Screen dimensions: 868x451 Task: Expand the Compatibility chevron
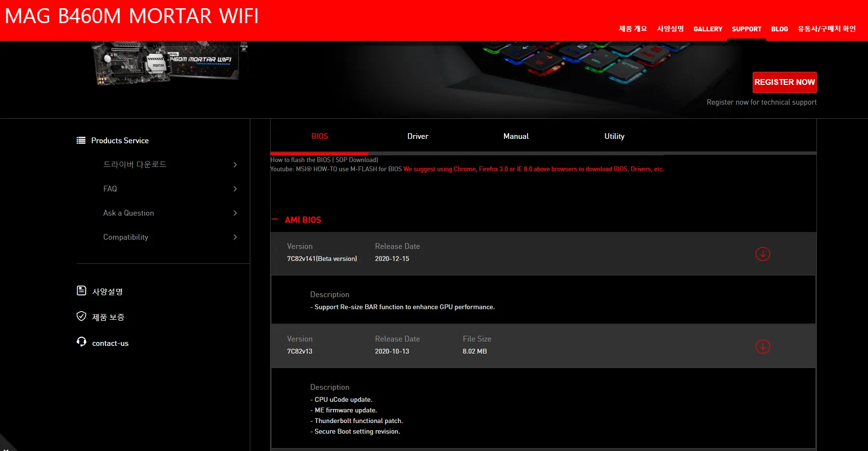click(235, 237)
